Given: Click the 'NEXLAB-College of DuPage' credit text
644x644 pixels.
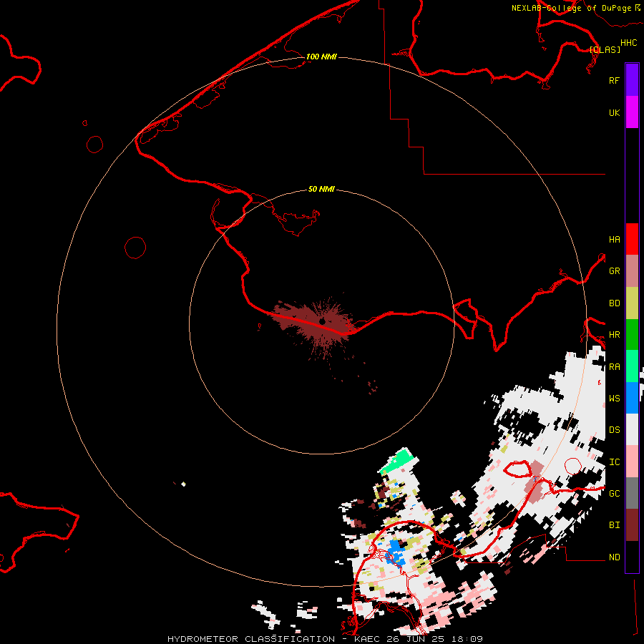Looking at the screenshot, I should [571, 8].
